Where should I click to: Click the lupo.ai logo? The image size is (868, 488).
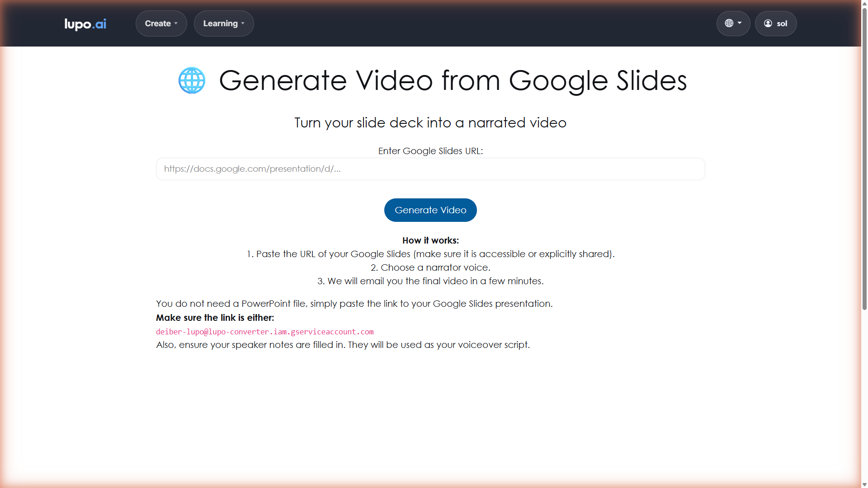(x=85, y=23)
